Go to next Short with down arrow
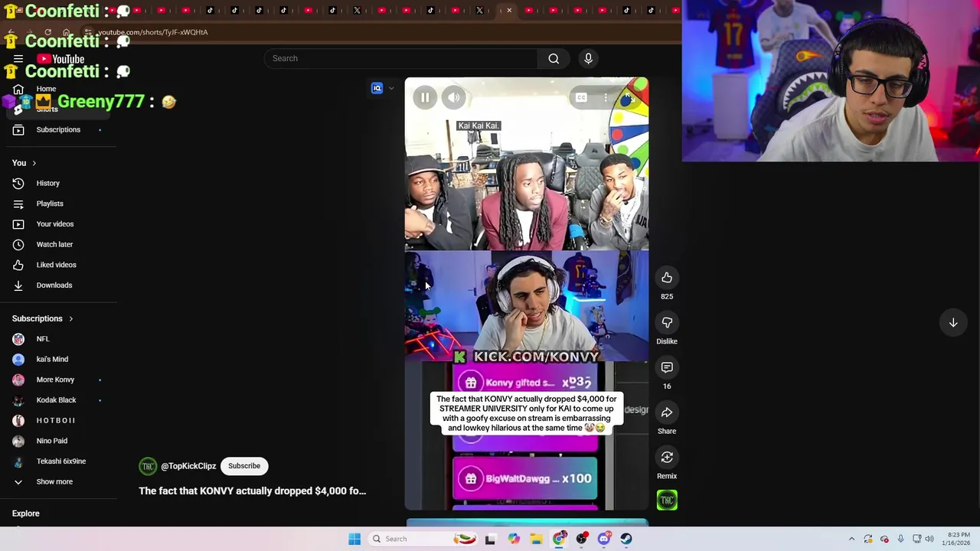 953,323
